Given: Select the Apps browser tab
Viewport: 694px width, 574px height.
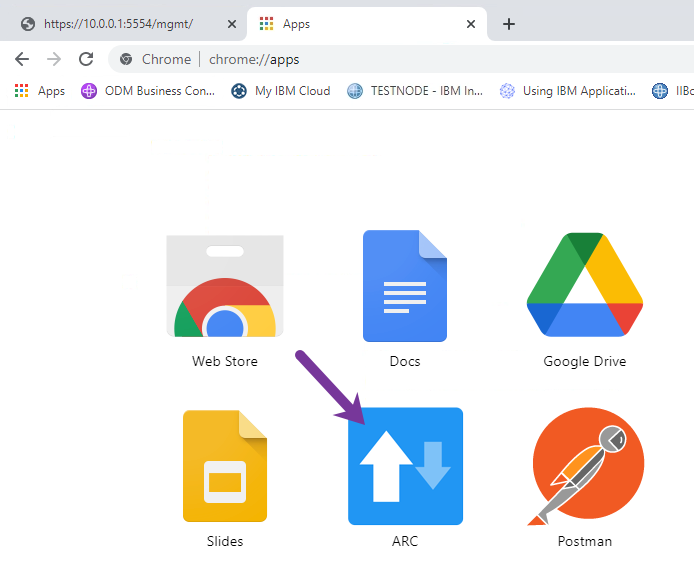Looking at the screenshot, I should point(367,24).
